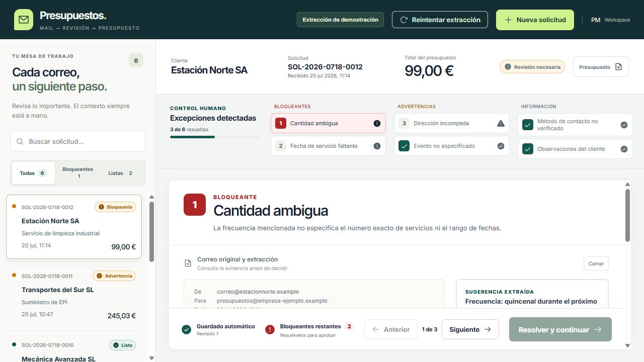Click the red 2 count for Bloqueantes restantes

click(349, 326)
